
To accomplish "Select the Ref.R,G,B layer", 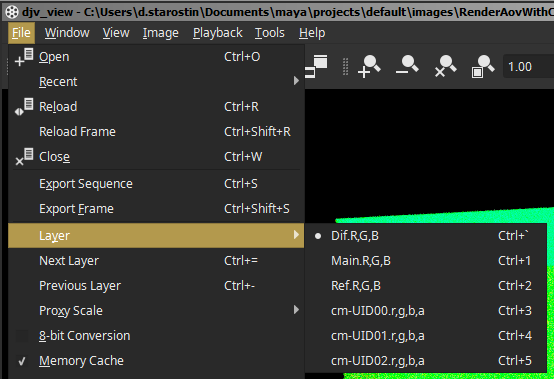I will (x=425, y=286).
